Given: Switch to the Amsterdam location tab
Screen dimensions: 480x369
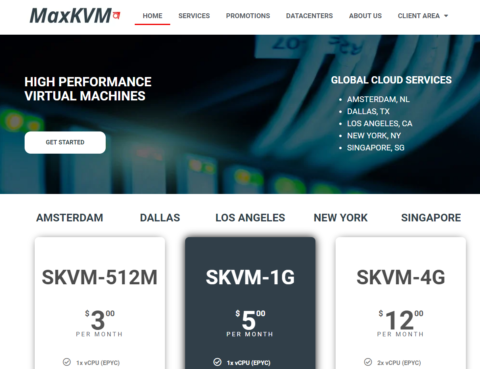Looking at the screenshot, I should (x=70, y=218).
